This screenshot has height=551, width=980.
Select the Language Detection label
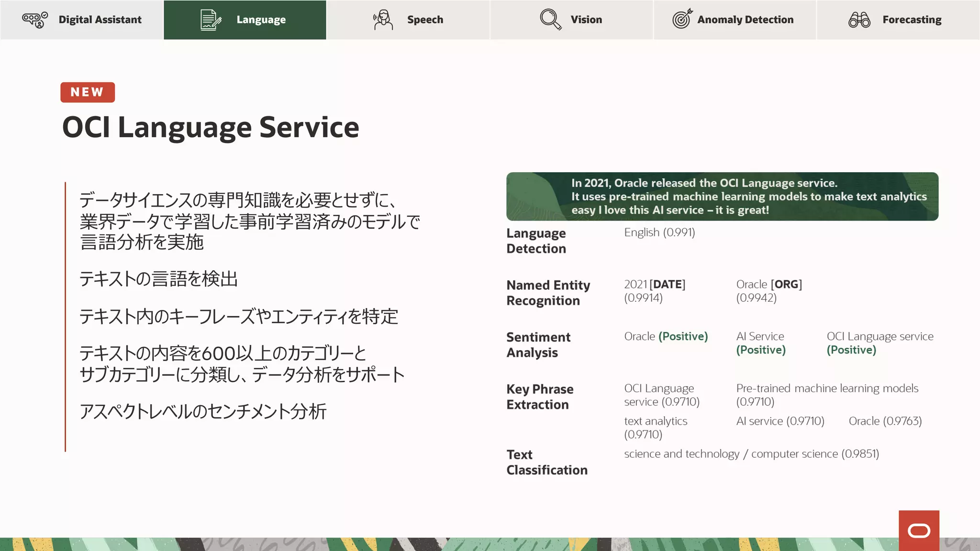point(536,241)
